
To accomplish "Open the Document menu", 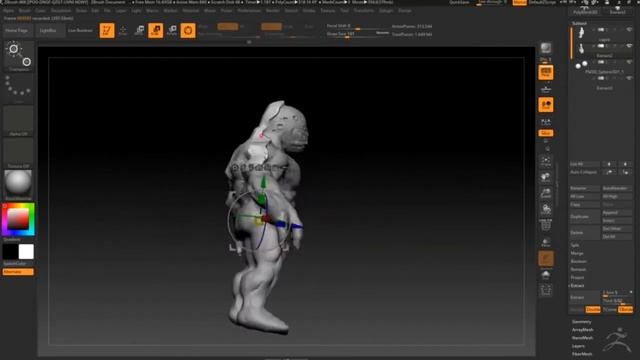I will tap(61, 11).
